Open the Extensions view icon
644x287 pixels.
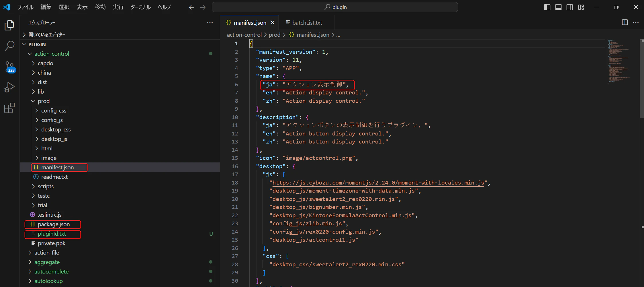9,108
